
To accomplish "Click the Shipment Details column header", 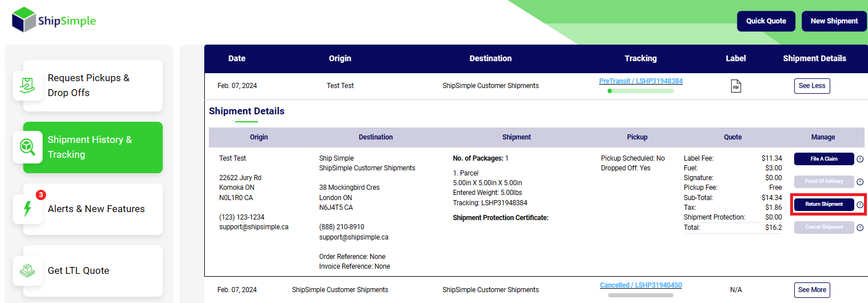I will click(x=814, y=58).
